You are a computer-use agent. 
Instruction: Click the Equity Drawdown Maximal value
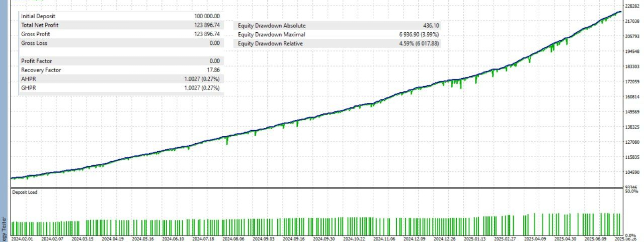pyautogui.click(x=419, y=34)
